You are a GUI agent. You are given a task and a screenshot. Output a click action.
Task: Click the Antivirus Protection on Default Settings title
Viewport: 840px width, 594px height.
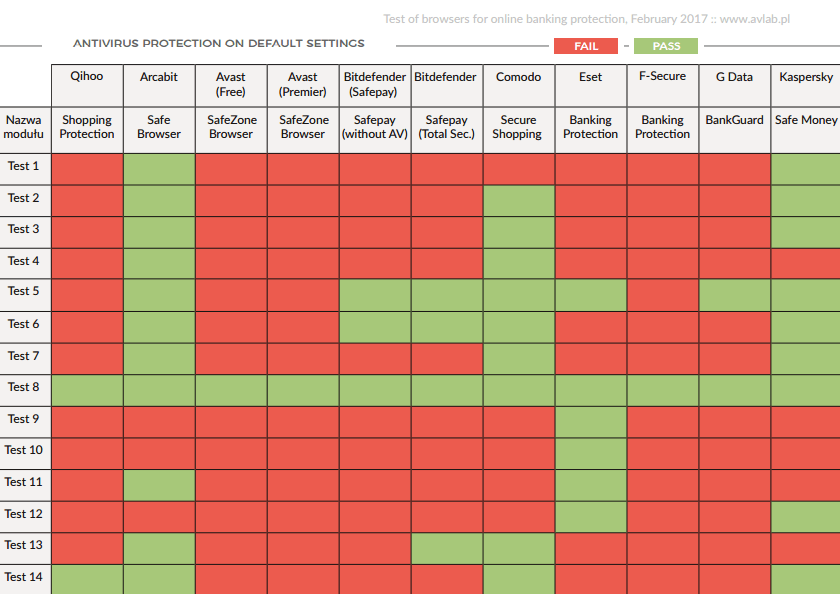click(219, 44)
